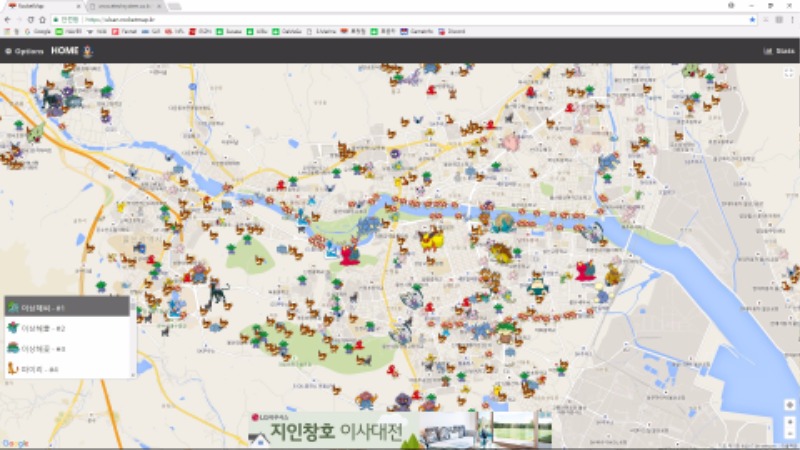Click the black Absol-like marker on map
800x450 pixels.
(x=217, y=292)
